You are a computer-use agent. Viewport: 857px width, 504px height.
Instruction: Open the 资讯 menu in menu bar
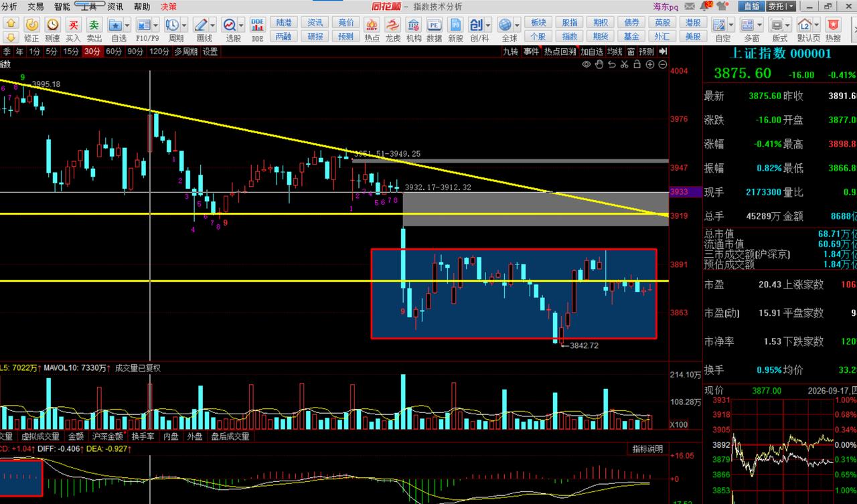(115, 6)
